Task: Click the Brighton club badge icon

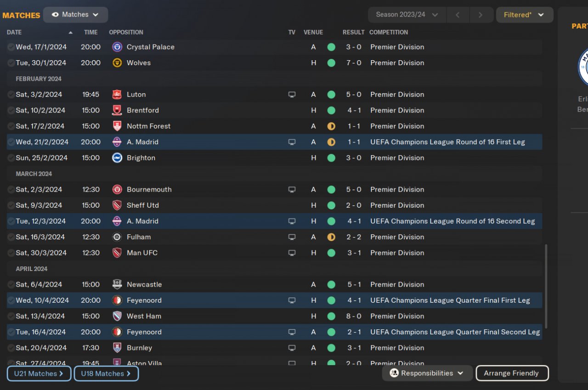Action: [117, 158]
